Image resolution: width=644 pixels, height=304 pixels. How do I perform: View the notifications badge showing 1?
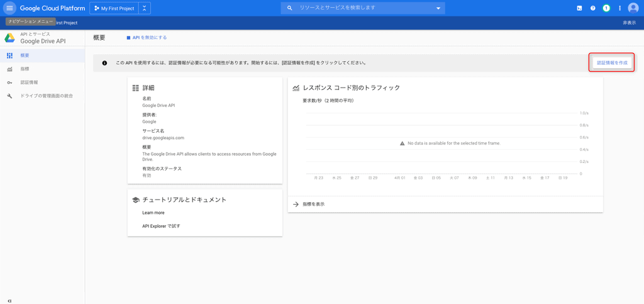[606, 8]
